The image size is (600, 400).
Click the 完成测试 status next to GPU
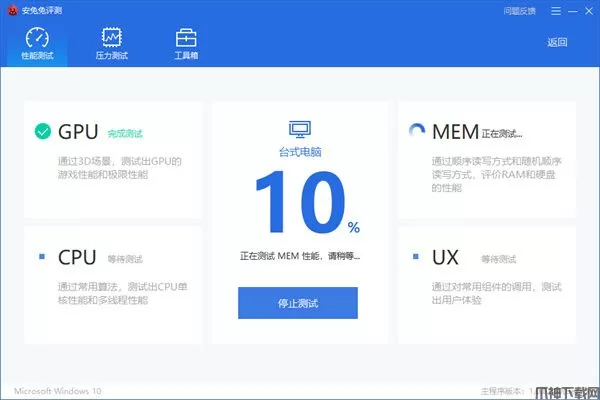pos(125,134)
